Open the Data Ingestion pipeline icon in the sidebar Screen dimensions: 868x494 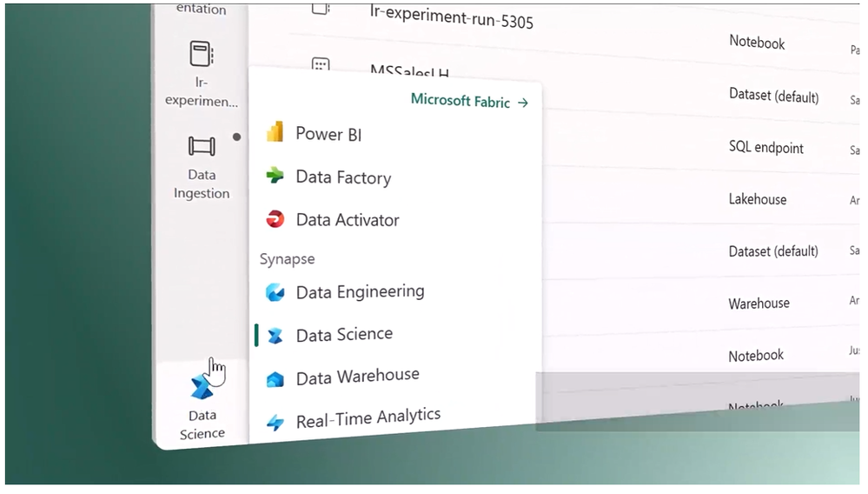[x=202, y=146]
